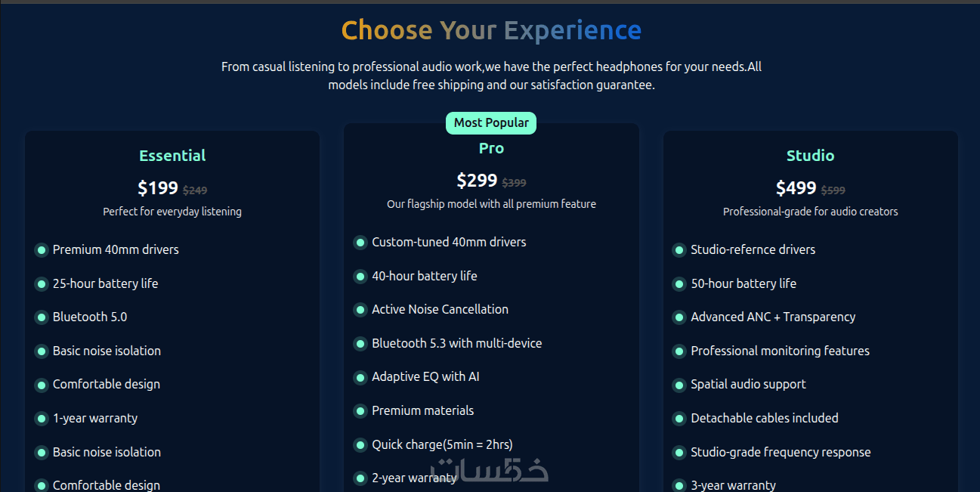The height and width of the screenshot is (492, 980).
Task: Click the bullet icon next to Active Noise Cancellation
Action: (x=360, y=310)
